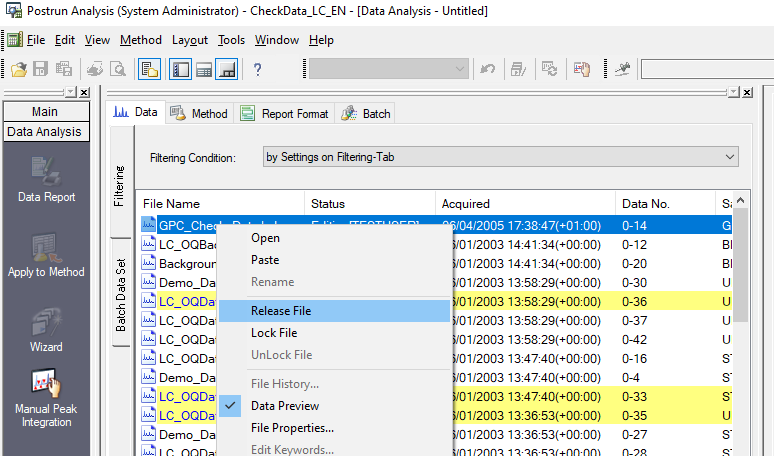Image resolution: width=774 pixels, height=456 pixels.
Task: Select the vertical Filtering tab
Action: pos(119,185)
